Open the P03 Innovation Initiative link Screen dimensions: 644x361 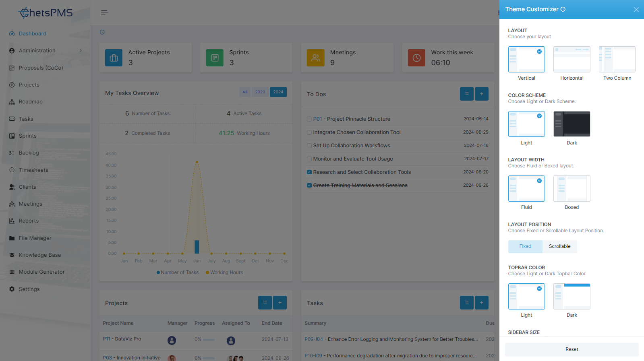point(108,358)
